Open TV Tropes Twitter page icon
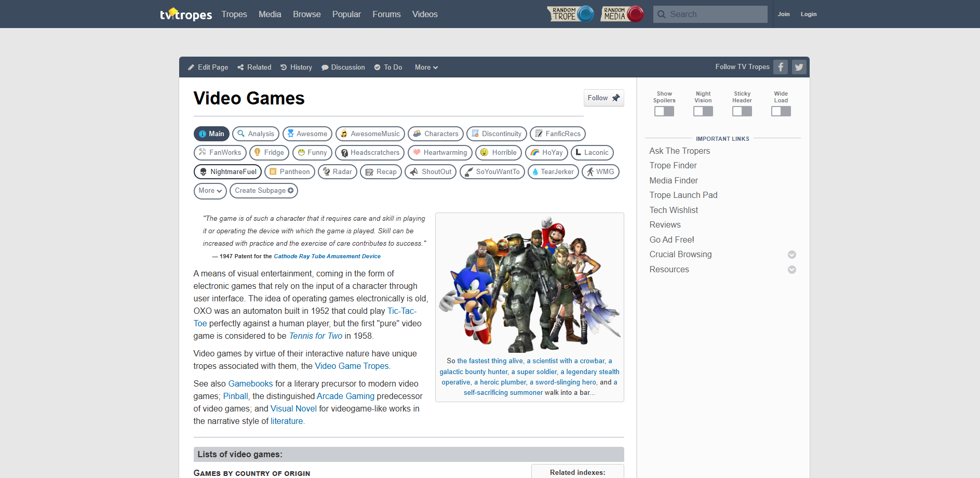Image resolution: width=980 pixels, height=478 pixels. click(x=799, y=67)
